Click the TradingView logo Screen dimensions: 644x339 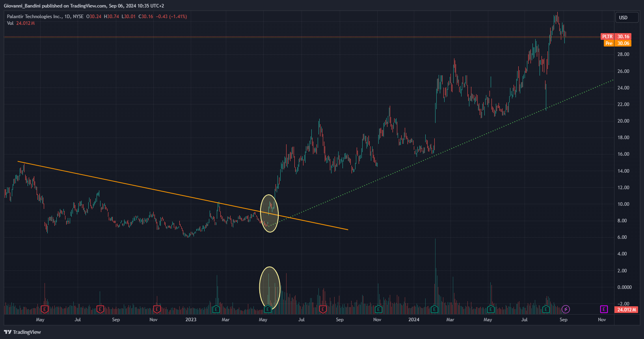tap(22, 332)
